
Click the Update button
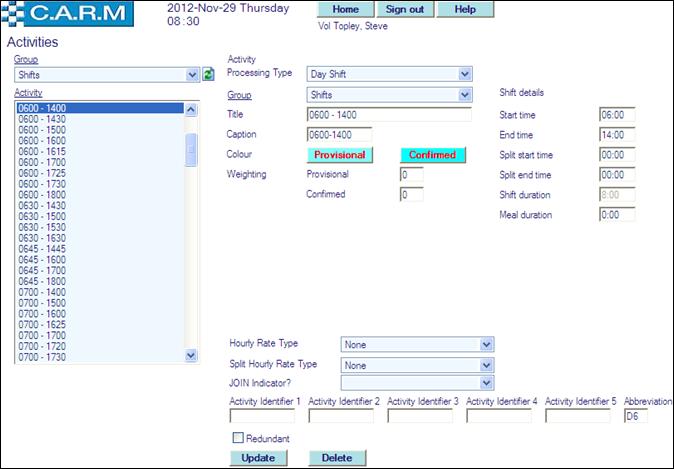tap(258, 458)
